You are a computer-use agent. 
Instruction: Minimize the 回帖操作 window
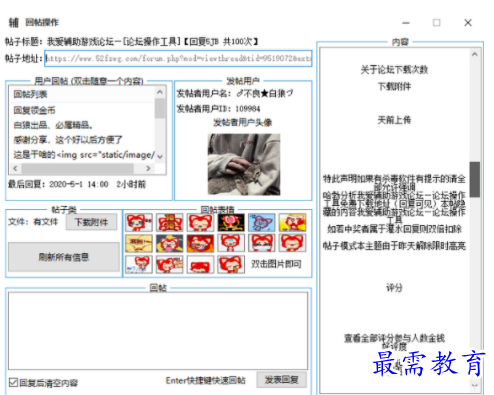coord(406,23)
